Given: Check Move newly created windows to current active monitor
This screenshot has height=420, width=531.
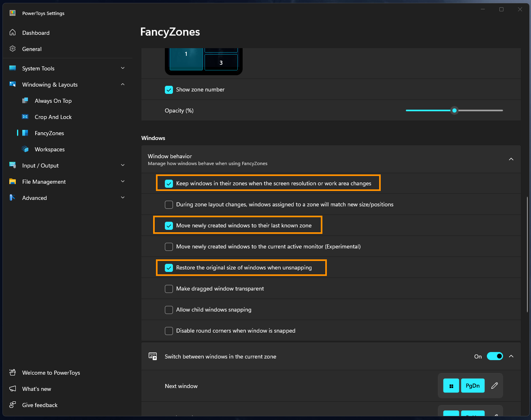Looking at the screenshot, I should (169, 246).
